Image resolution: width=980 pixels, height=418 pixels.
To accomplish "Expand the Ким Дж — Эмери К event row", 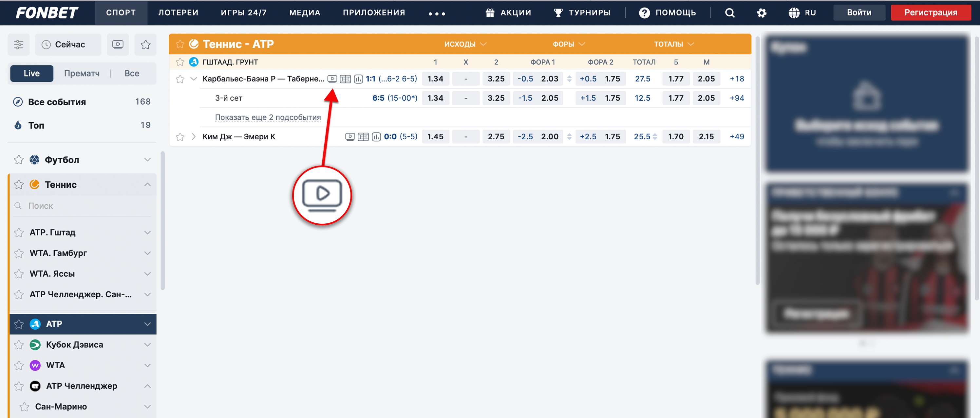I will coord(194,137).
